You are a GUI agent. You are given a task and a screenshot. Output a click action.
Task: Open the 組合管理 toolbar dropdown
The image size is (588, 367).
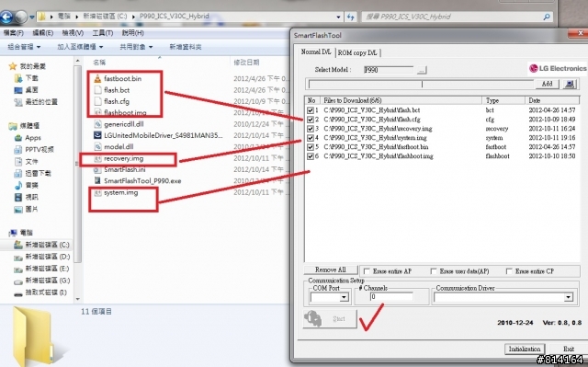[24, 47]
